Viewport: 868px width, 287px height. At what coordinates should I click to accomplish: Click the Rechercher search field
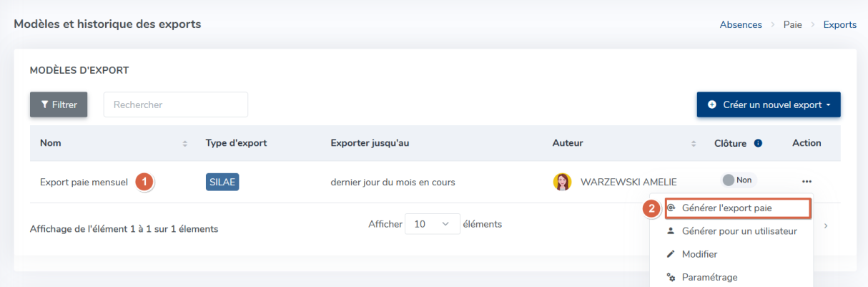click(x=176, y=104)
